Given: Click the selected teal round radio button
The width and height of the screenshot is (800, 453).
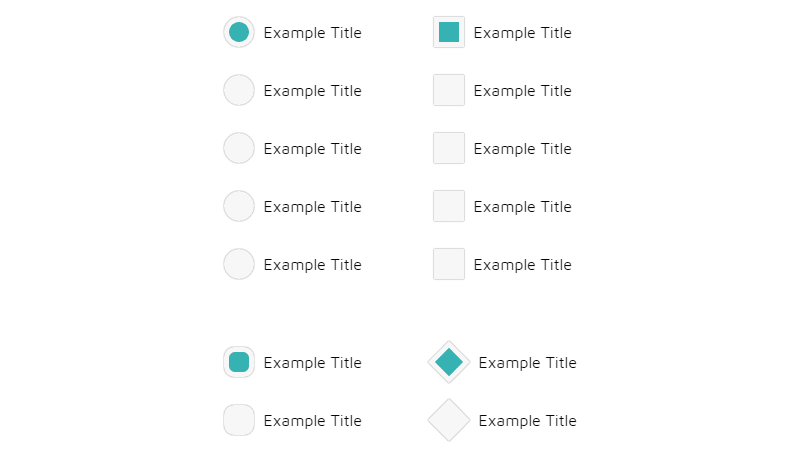Looking at the screenshot, I should (239, 32).
